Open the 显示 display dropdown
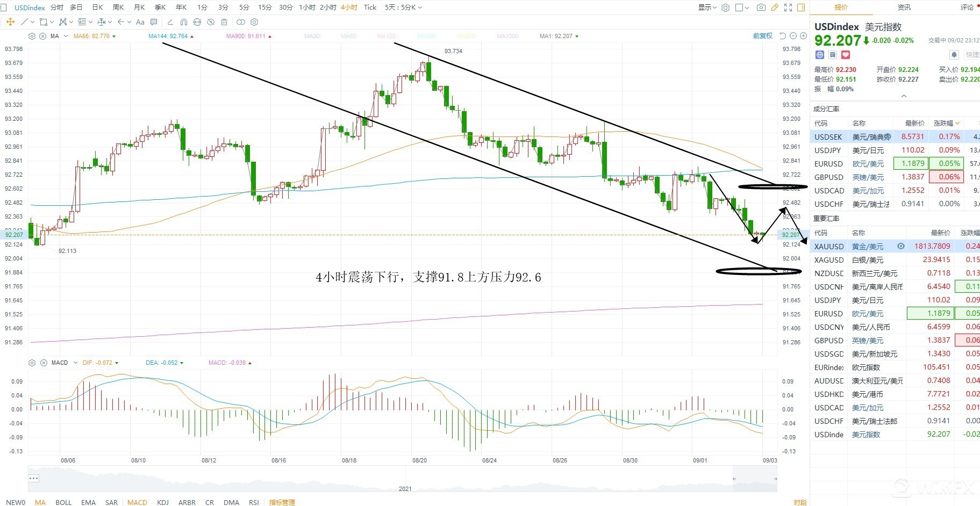Viewport: 980px width, 506px height. [707, 8]
